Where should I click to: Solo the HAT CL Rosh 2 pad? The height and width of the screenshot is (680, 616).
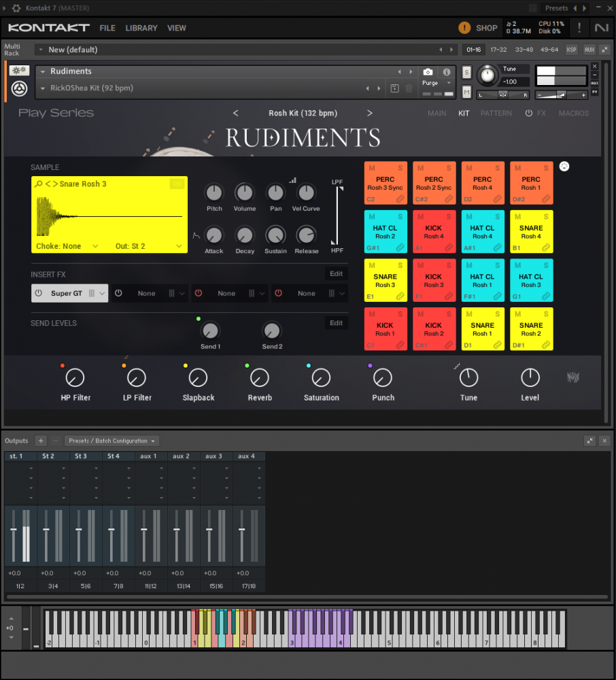400,217
